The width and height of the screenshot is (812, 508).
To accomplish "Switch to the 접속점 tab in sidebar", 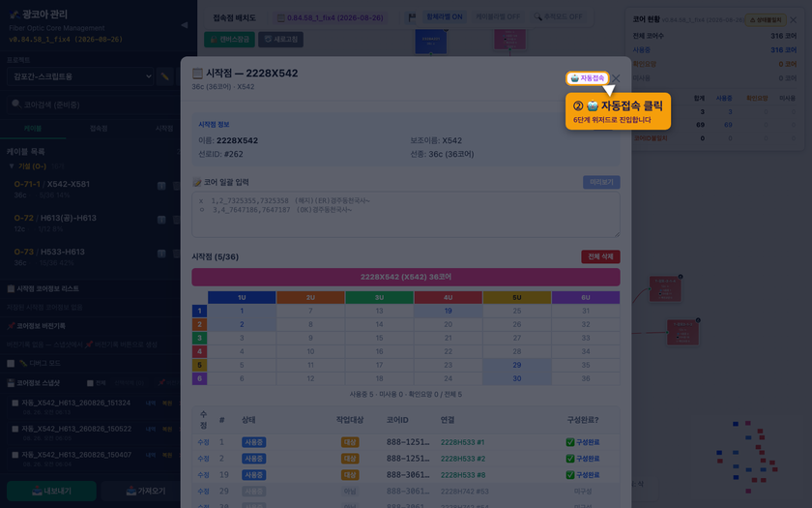I will click(99, 128).
